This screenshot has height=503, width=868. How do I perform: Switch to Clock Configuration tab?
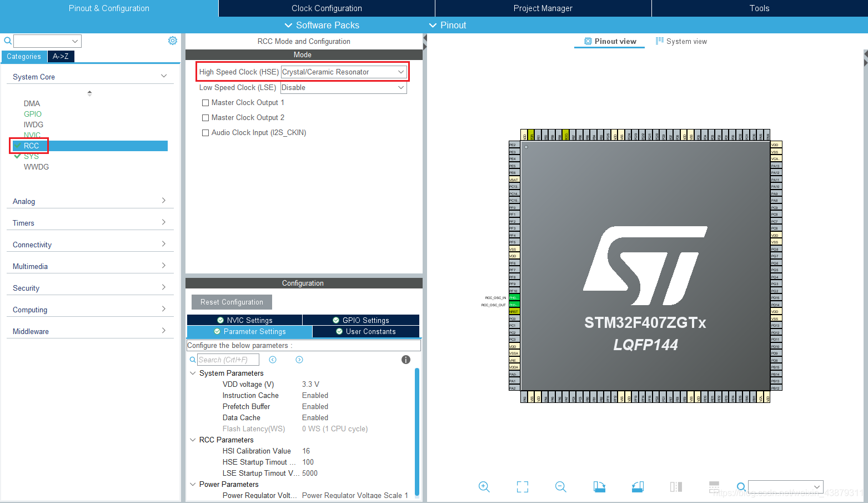(327, 8)
